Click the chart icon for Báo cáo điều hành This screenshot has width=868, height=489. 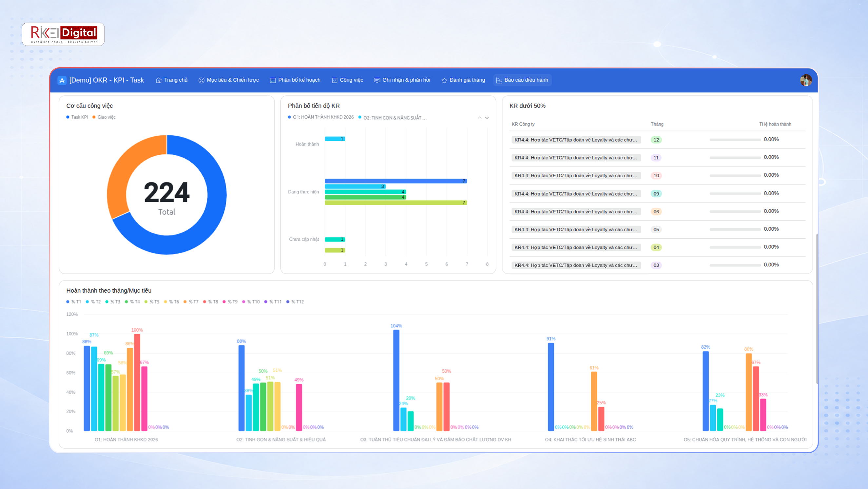tap(499, 80)
